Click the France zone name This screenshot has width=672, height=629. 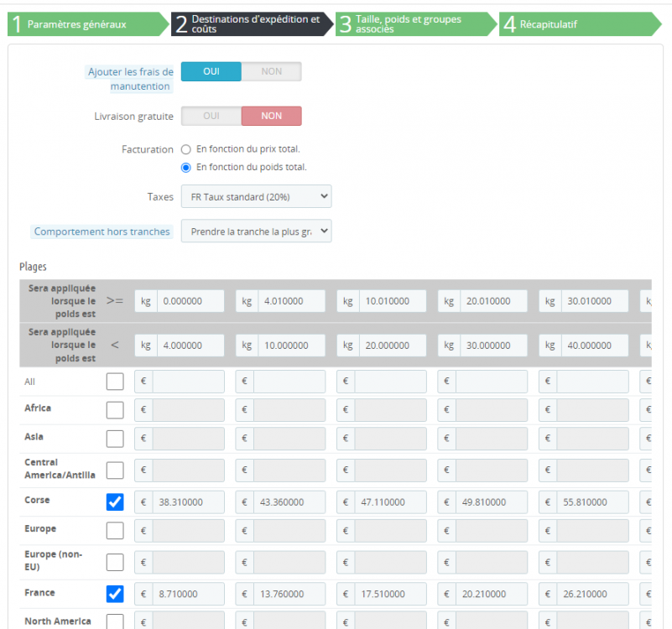(x=40, y=593)
